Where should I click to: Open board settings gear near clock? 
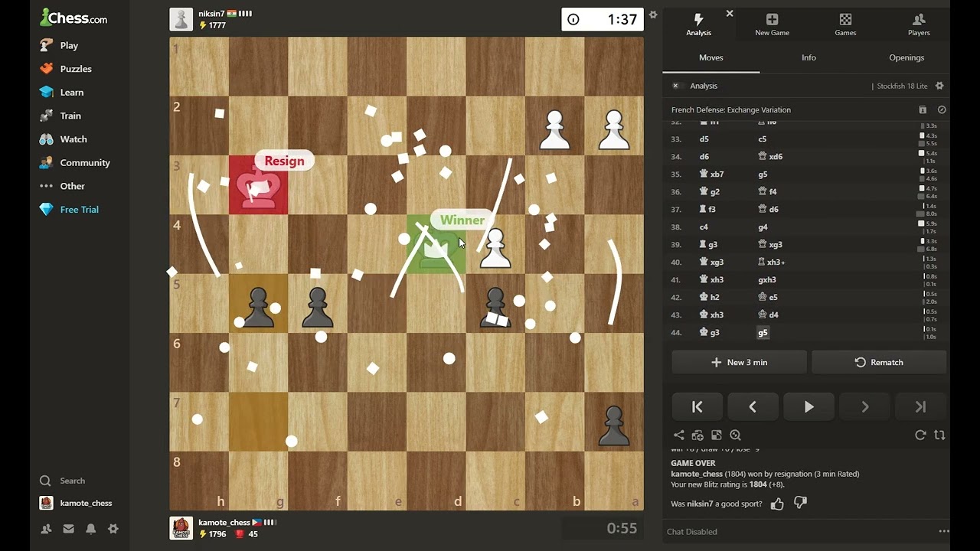tap(653, 15)
